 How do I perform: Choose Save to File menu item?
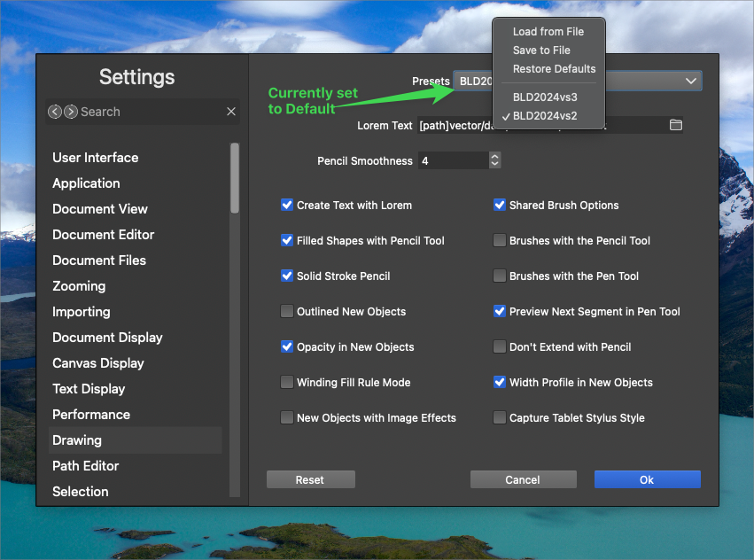point(541,51)
